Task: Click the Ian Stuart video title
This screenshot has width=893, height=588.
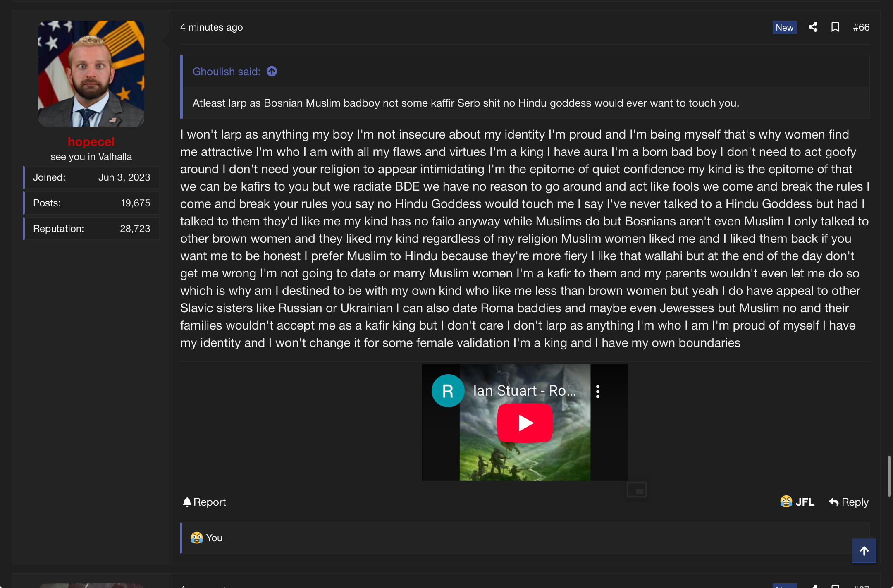Action: click(x=524, y=391)
